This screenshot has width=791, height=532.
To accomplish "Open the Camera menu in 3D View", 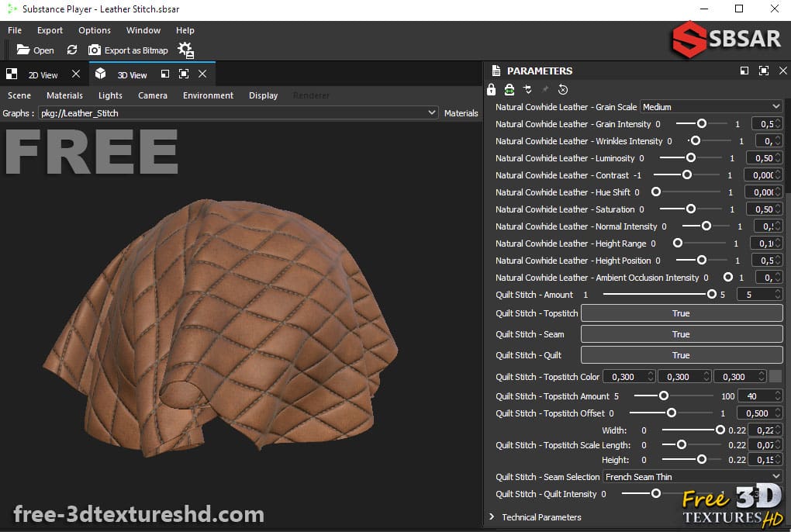I will click(x=152, y=95).
